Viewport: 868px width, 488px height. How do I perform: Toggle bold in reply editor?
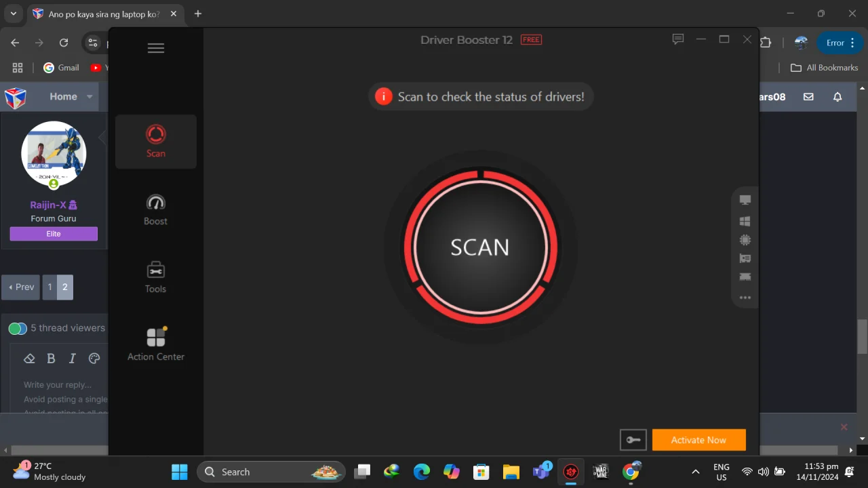coord(51,359)
